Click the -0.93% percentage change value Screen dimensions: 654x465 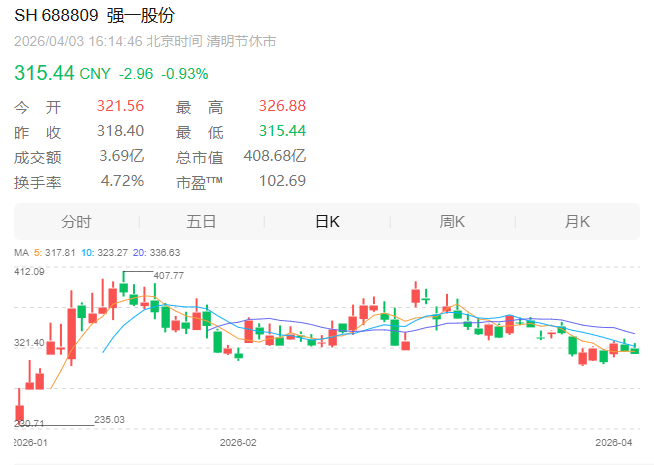tap(185, 74)
